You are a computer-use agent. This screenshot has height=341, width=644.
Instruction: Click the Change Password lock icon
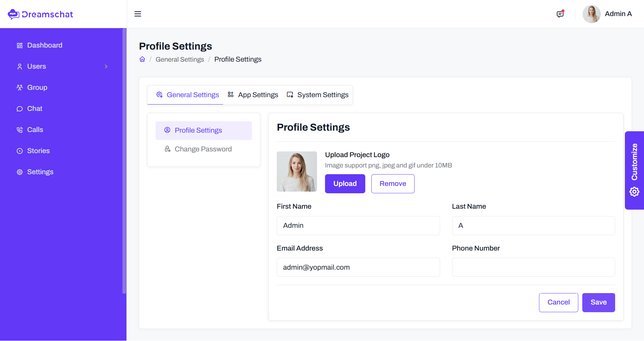pos(167,149)
